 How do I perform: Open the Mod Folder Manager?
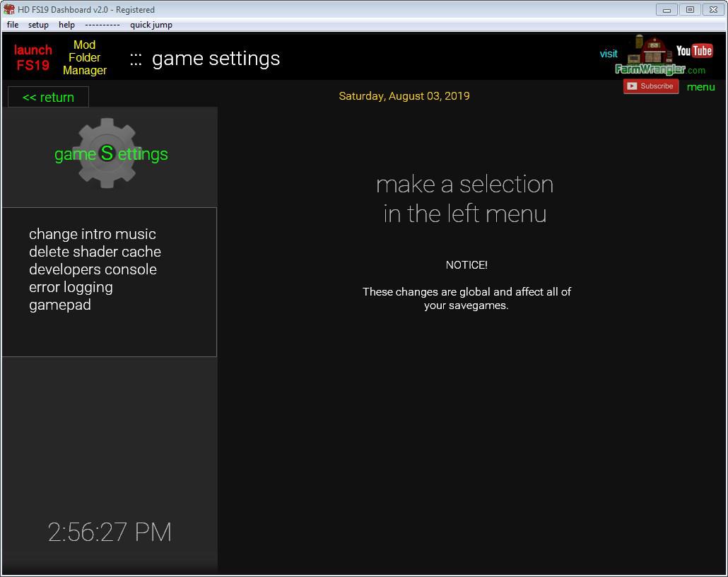point(85,57)
